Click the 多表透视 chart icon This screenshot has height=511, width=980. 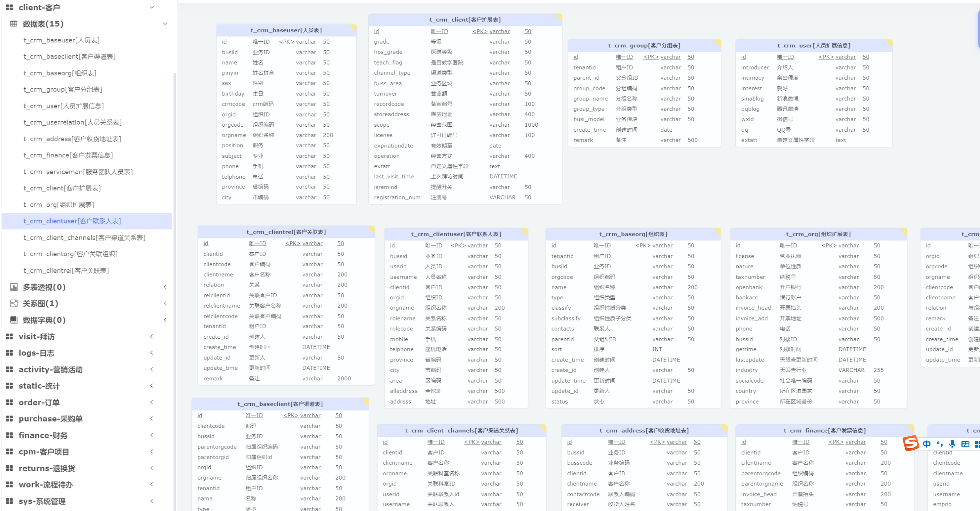(x=14, y=287)
